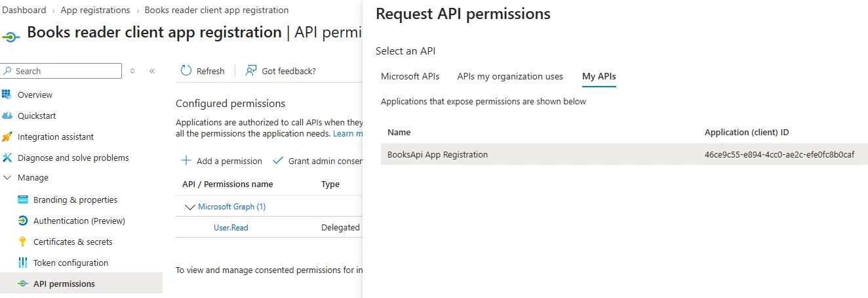Click the Branding & properties card icon
Screen dimensions: 868x298
23,200
